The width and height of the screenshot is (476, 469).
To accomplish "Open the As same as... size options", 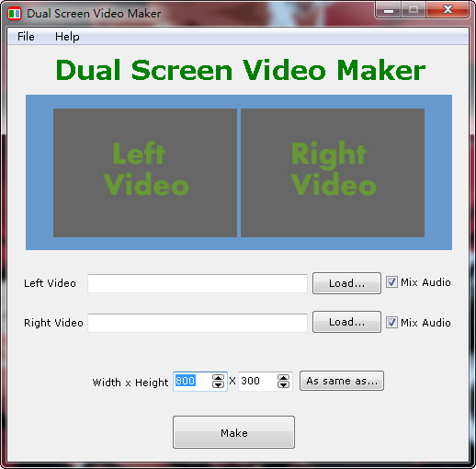I will click(342, 381).
